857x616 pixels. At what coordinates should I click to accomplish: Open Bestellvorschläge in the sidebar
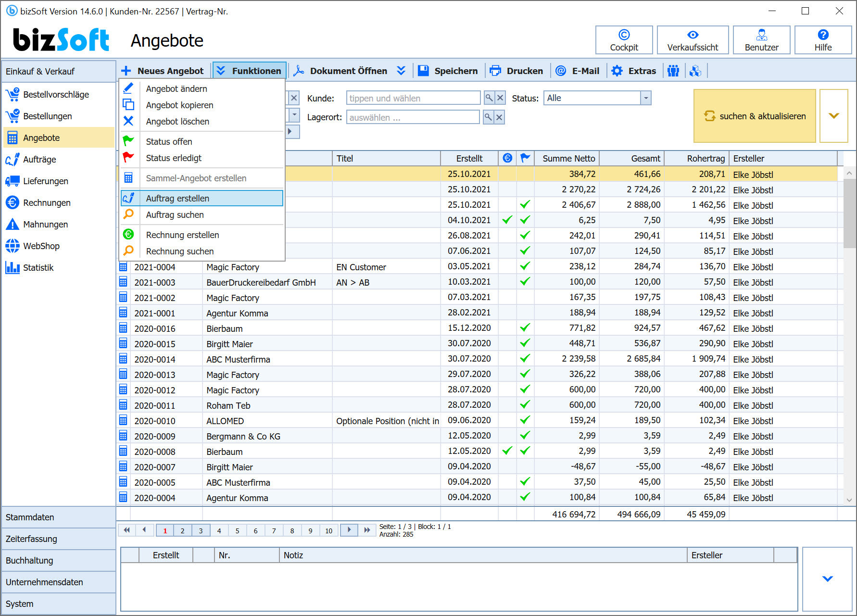(58, 94)
